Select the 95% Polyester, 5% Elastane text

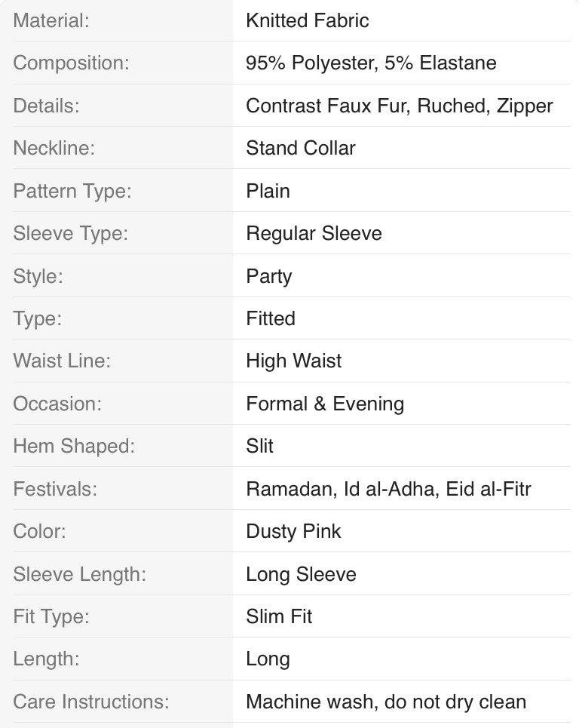[x=371, y=63]
